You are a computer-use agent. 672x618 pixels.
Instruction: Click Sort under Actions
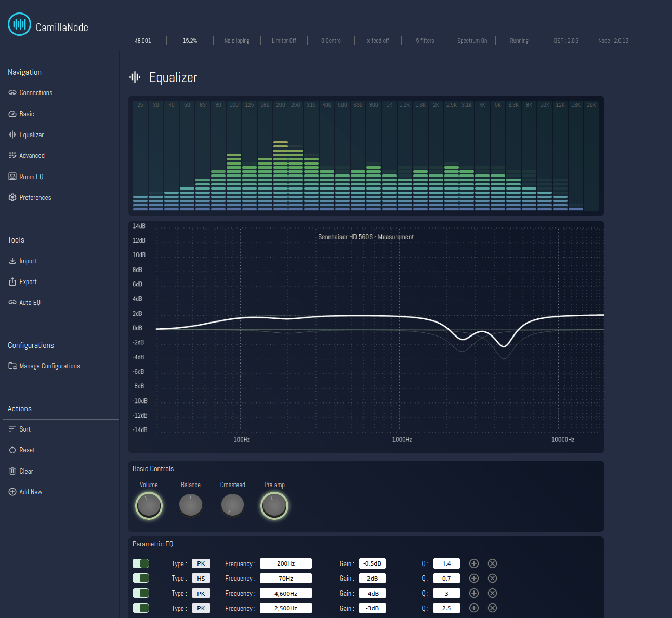click(x=25, y=429)
